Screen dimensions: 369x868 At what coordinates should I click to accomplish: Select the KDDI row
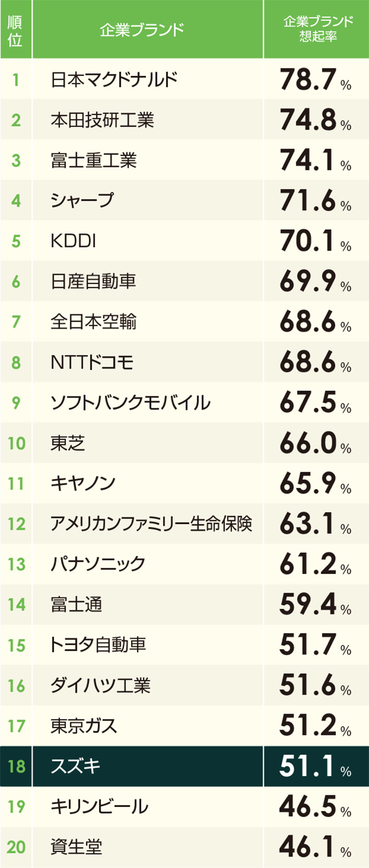pos(184,241)
